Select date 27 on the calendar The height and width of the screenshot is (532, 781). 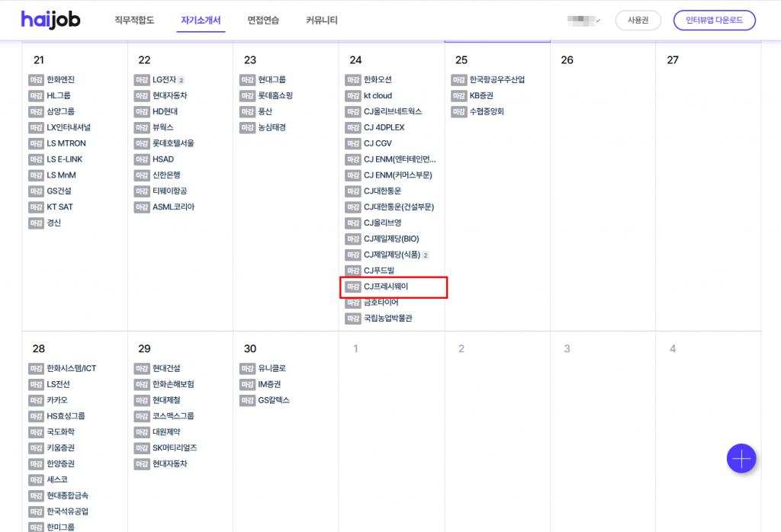[x=673, y=60]
